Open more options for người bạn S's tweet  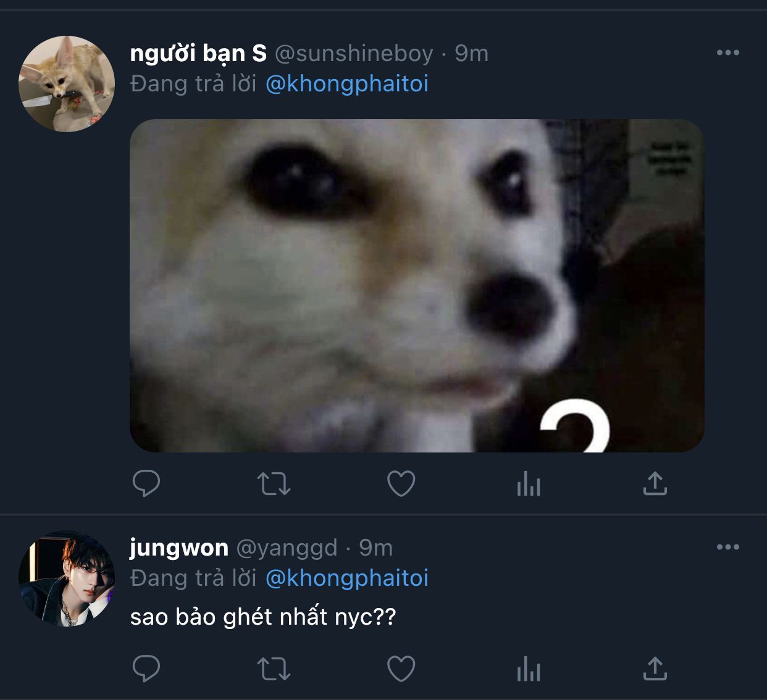tap(727, 53)
